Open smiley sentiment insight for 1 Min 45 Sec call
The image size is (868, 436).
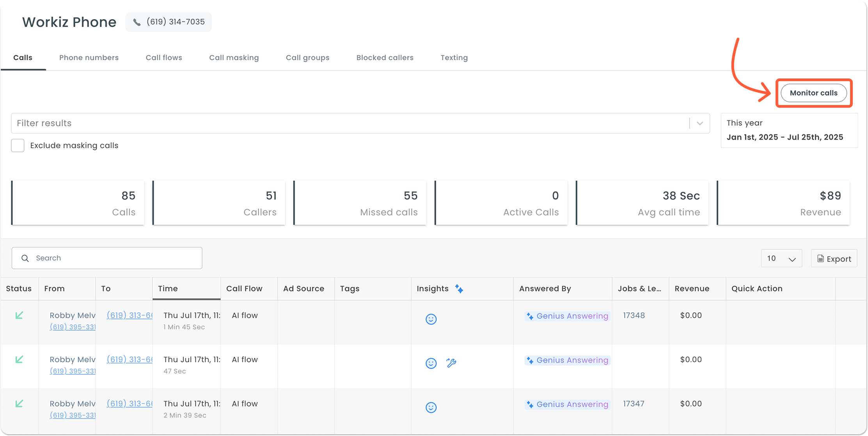[x=431, y=319]
